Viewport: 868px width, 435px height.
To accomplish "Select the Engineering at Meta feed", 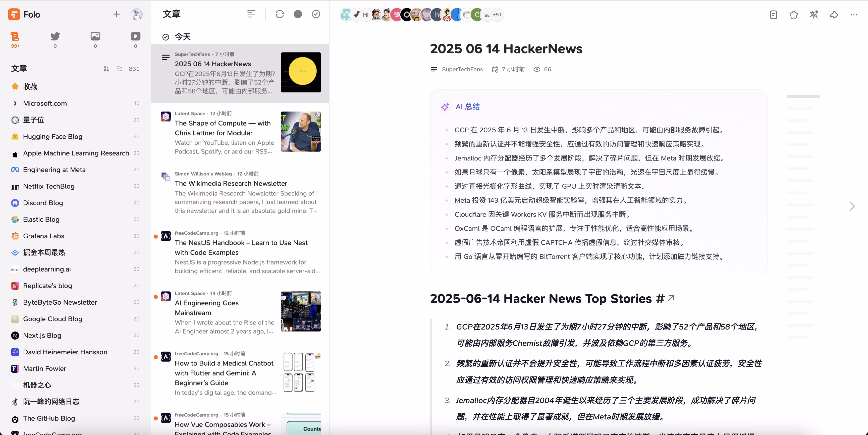I will pos(75,170).
